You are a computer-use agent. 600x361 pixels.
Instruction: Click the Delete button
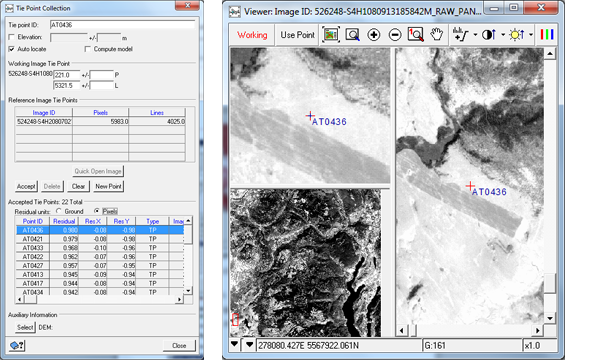point(52,186)
